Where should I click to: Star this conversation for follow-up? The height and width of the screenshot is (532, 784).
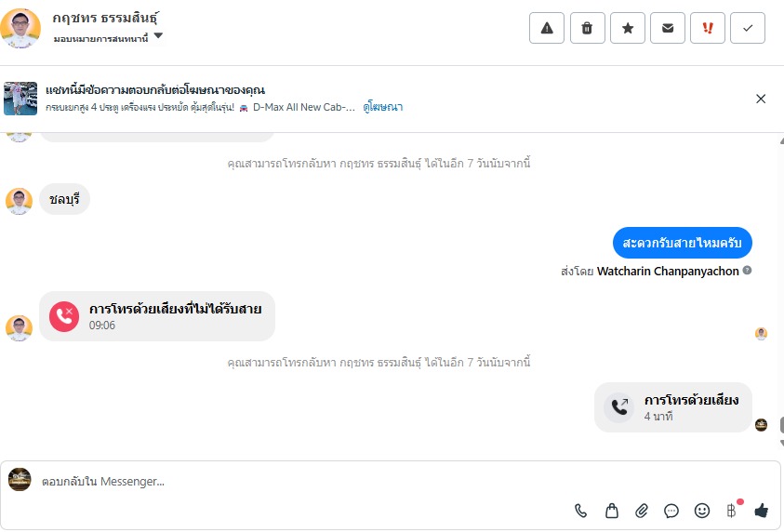628,28
